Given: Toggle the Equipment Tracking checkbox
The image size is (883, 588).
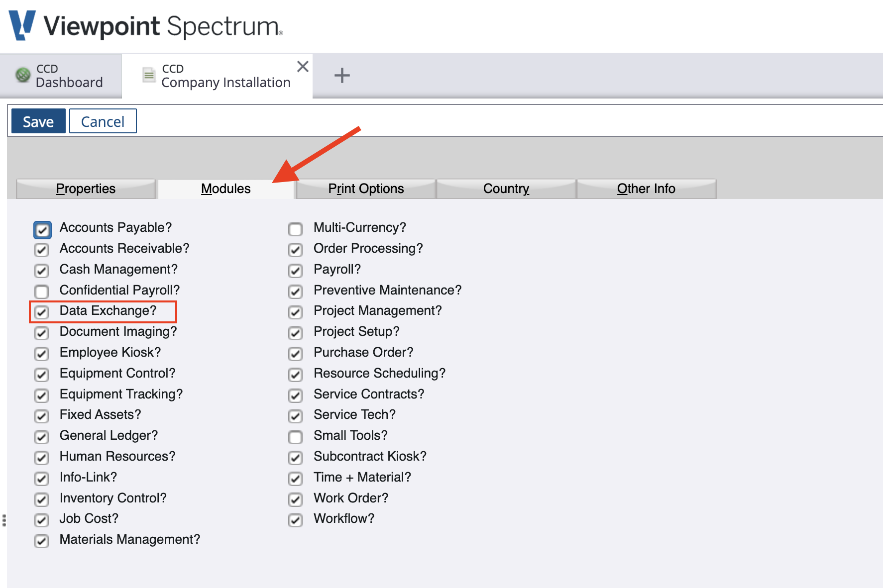Looking at the screenshot, I should pyautogui.click(x=42, y=395).
